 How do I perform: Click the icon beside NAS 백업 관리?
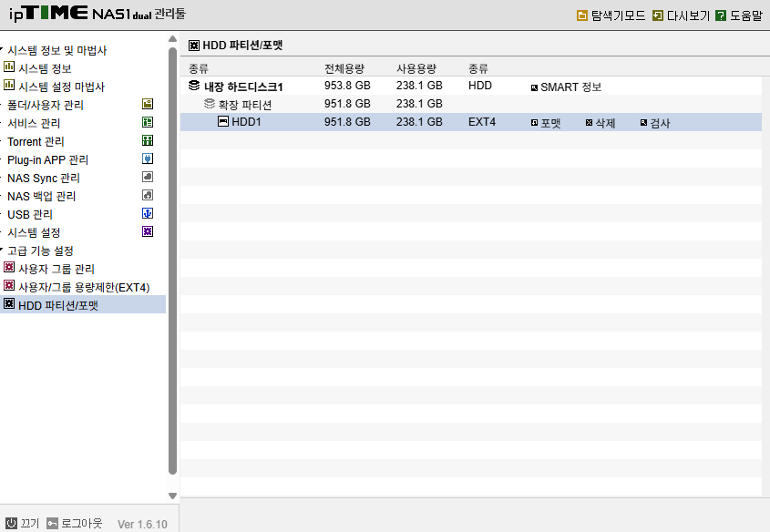click(x=148, y=195)
